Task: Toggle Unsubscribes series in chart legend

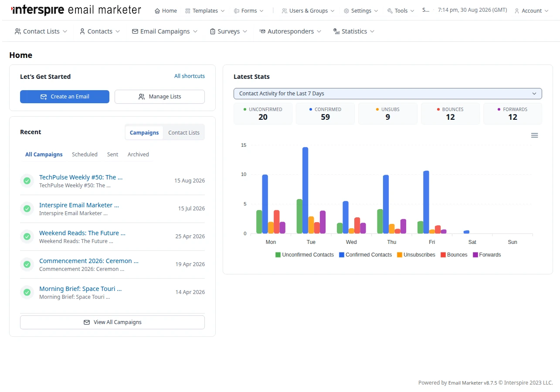Action: [416, 255]
